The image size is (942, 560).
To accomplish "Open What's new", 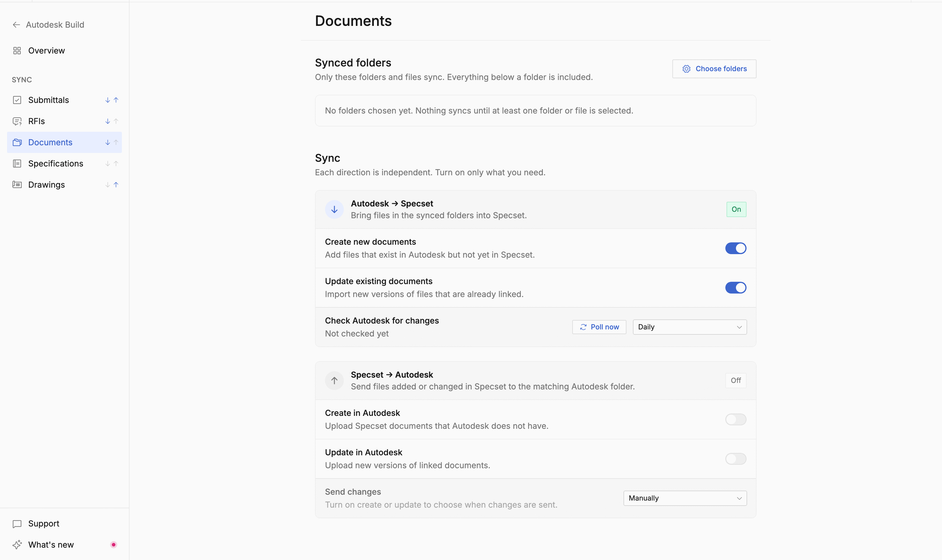I will coord(64,545).
